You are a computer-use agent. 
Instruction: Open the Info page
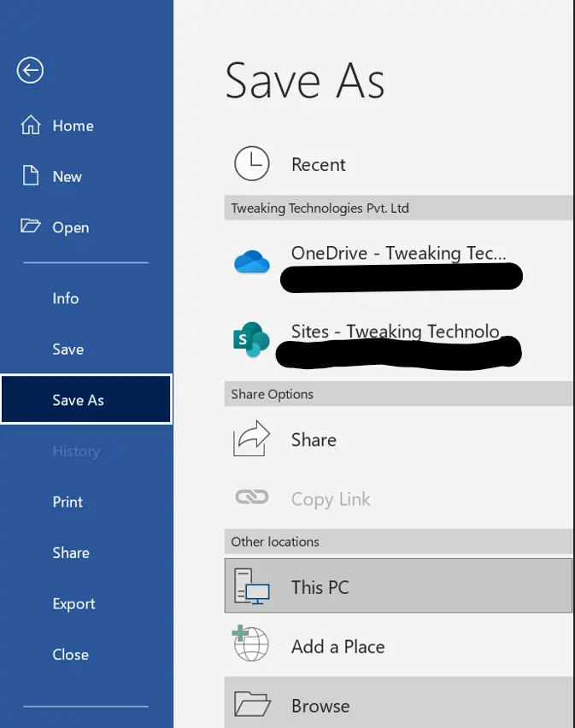pyautogui.click(x=86, y=298)
